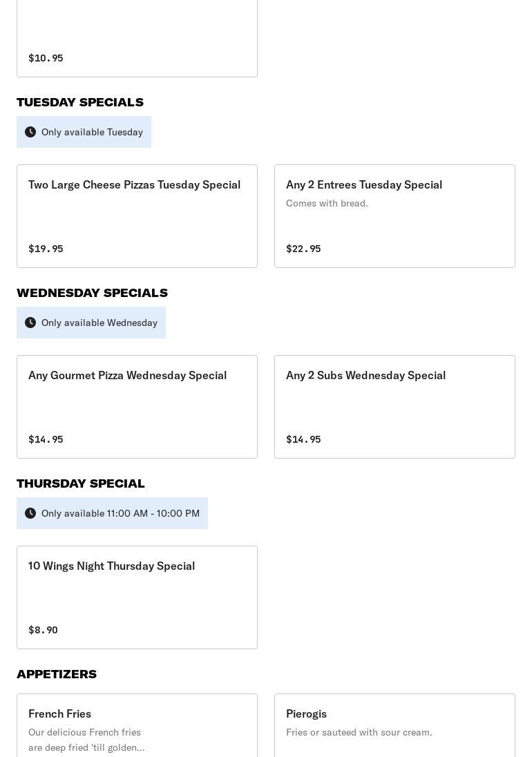Click the $8.90 wings price

click(x=43, y=630)
